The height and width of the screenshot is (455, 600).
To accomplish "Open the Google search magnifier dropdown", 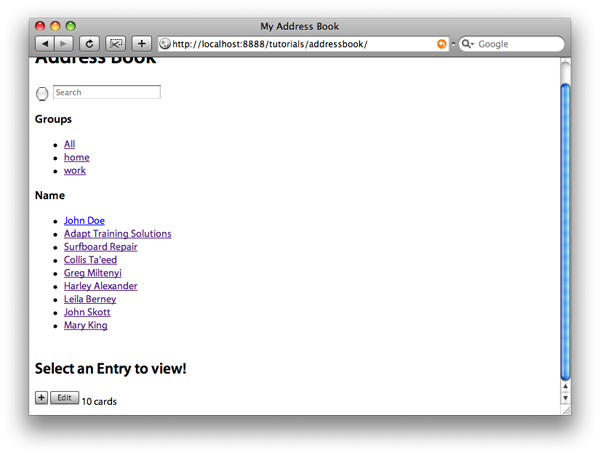I will point(468,44).
